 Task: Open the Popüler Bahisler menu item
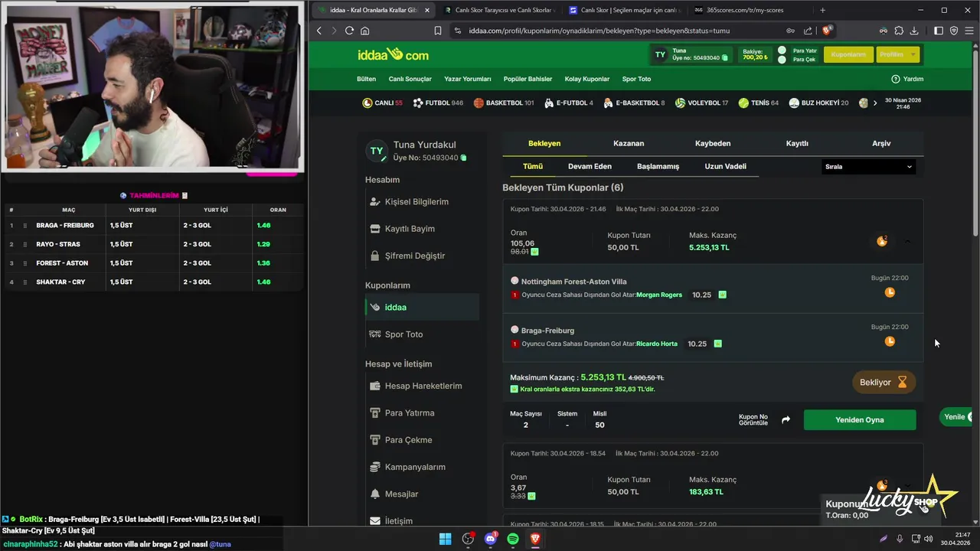point(528,79)
